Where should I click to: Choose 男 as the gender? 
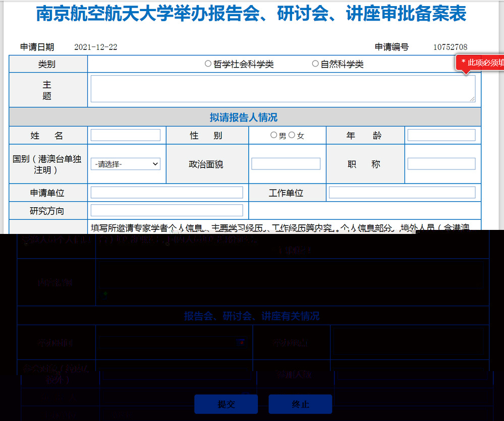pyautogui.click(x=273, y=135)
